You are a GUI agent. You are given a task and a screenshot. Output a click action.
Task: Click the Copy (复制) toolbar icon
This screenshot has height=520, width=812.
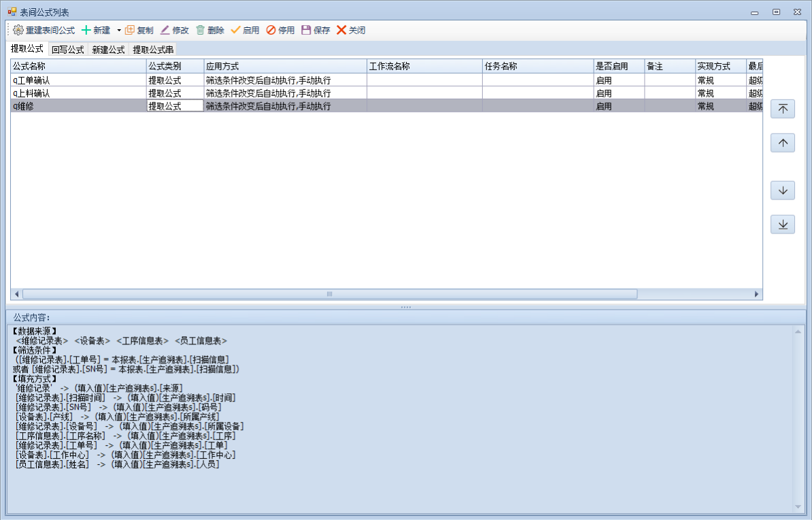tap(130, 31)
